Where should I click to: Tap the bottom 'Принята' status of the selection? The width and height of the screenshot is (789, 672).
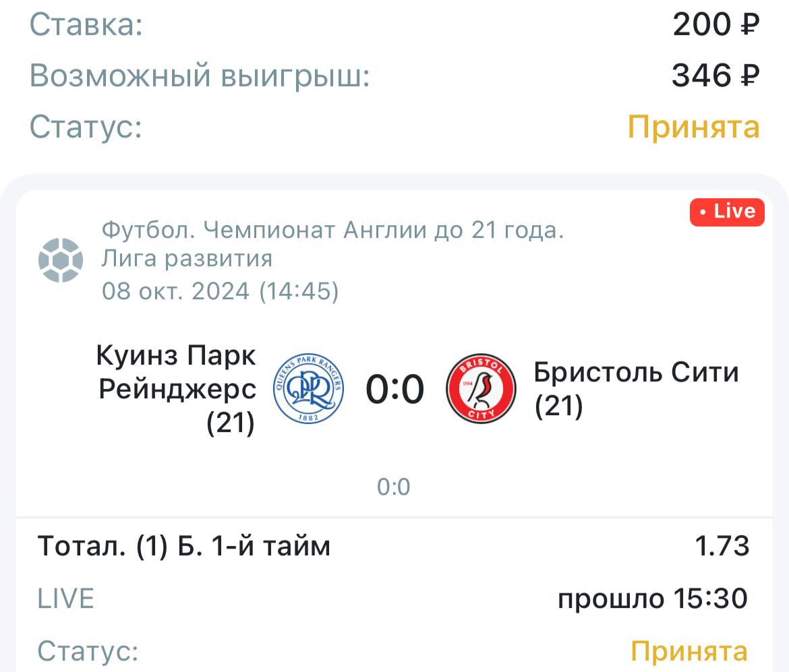689,651
